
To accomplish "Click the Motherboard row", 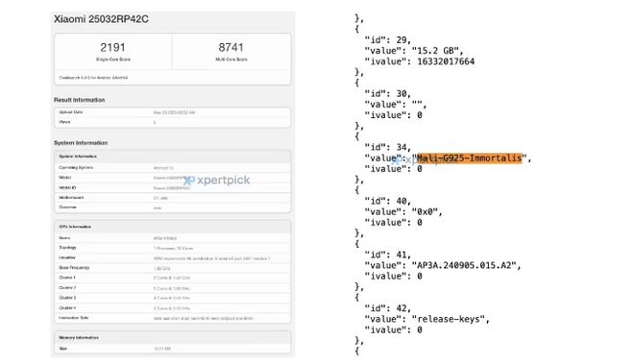I will (x=173, y=198).
